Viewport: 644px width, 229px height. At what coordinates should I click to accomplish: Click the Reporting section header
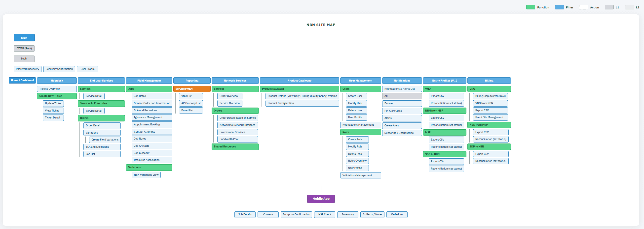(x=192, y=81)
